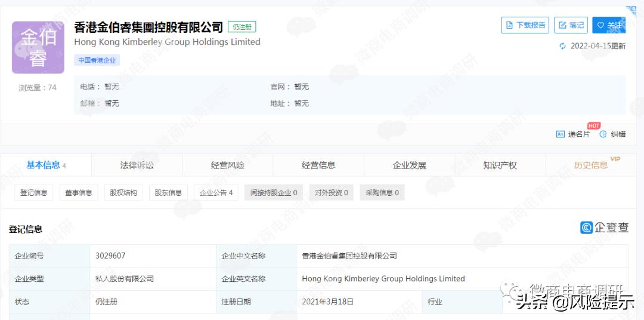Open 企业公告 4 sub-section
The image size is (644, 320).
click(216, 192)
